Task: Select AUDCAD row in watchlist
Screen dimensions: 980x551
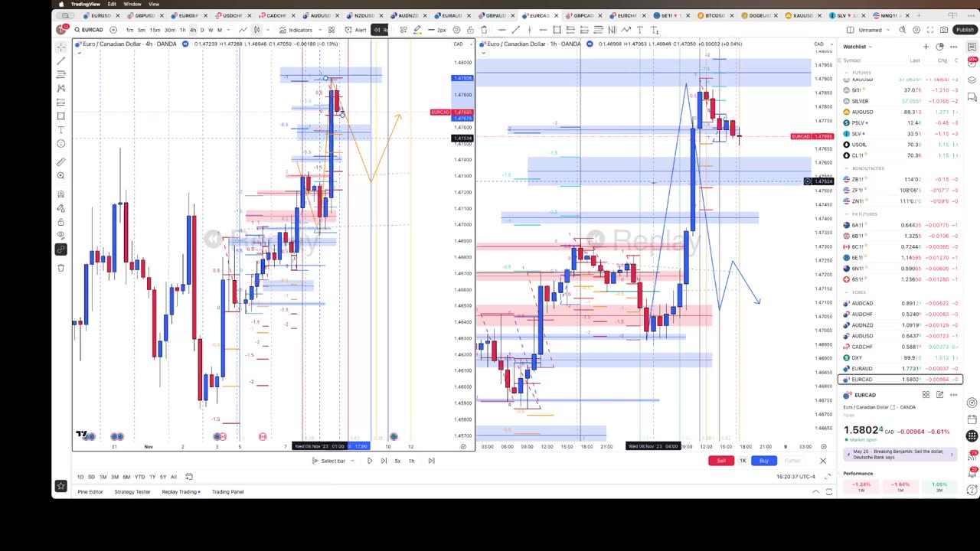Action: point(901,303)
